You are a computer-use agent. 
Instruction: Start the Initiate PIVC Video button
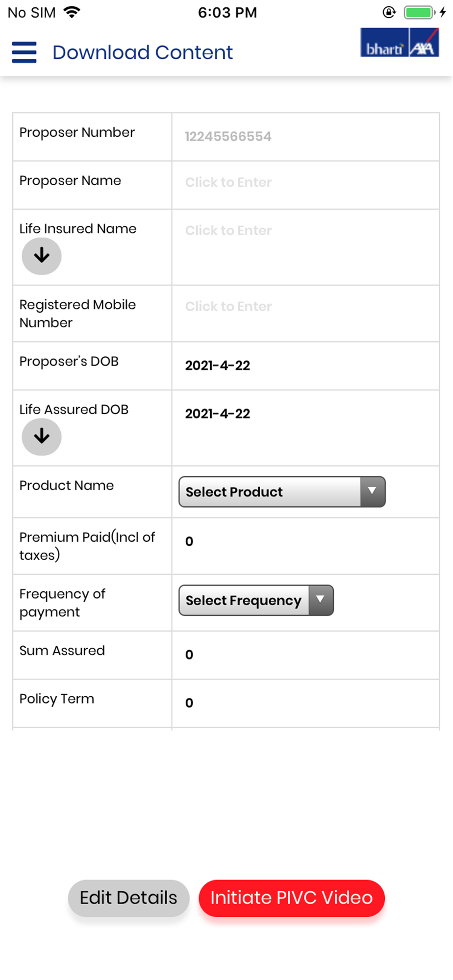(292, 898)
